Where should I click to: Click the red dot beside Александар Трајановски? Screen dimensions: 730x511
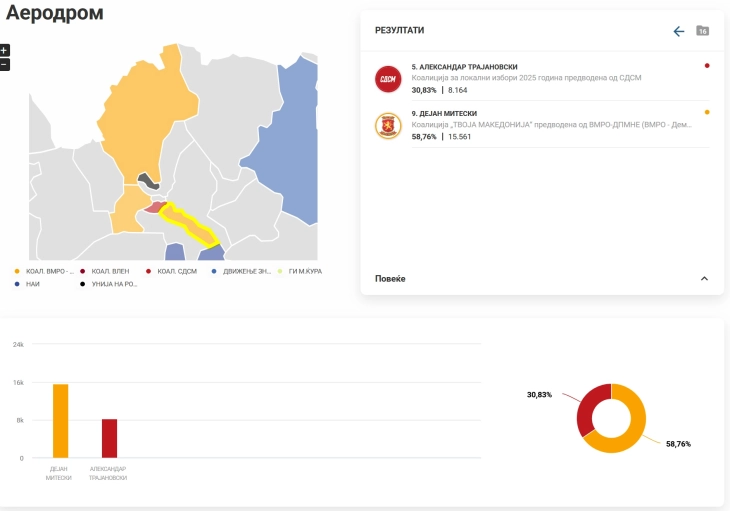(x=707, y=66)
